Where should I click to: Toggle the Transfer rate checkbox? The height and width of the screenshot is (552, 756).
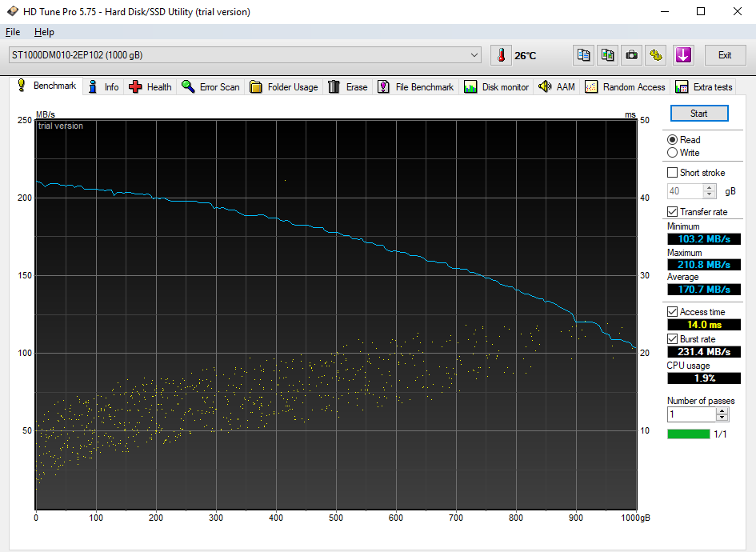coord(672,212)
